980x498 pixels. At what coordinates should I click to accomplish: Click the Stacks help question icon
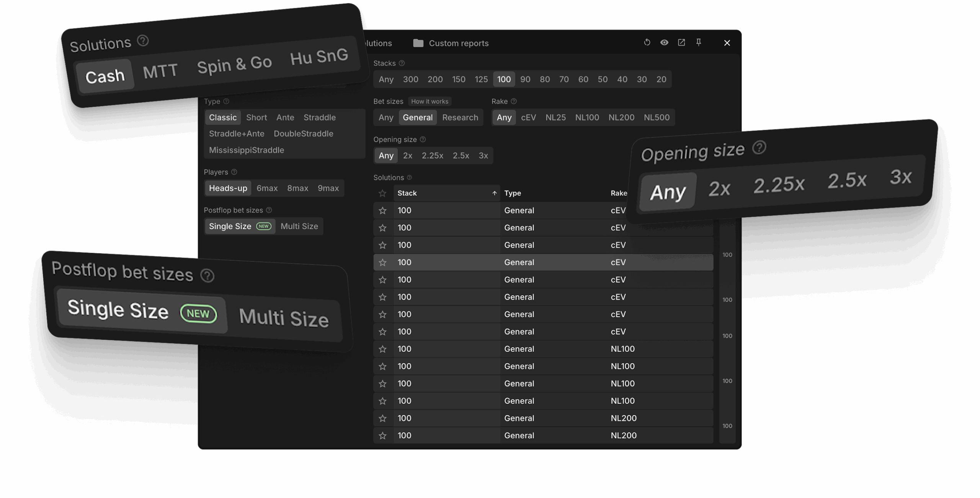[x=402, y=63]
